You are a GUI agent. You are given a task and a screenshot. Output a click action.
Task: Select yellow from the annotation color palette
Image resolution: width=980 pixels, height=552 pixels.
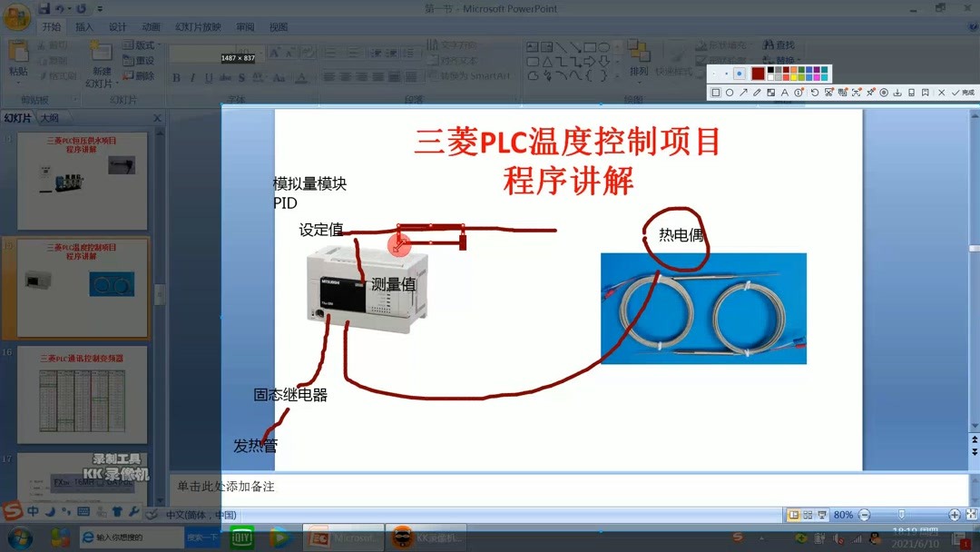point(795,77)
